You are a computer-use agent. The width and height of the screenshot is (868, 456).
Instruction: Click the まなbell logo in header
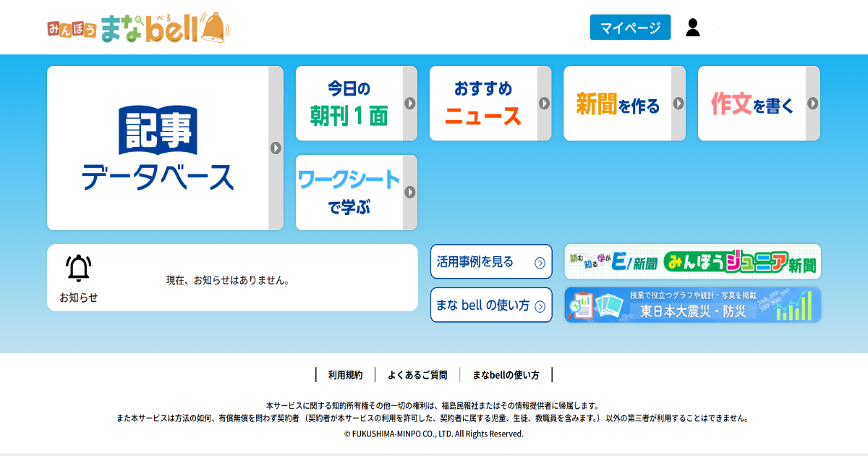[139, 28]
